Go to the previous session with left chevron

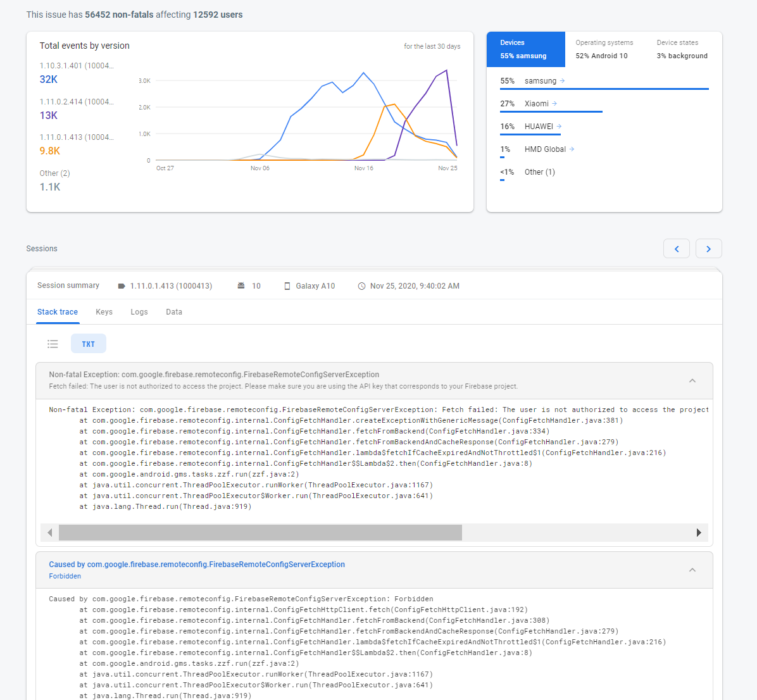point(676,249)
